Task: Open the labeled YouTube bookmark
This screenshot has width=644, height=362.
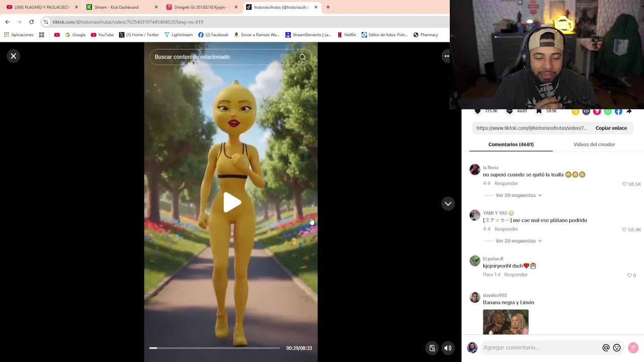Action: pos(102,35)
